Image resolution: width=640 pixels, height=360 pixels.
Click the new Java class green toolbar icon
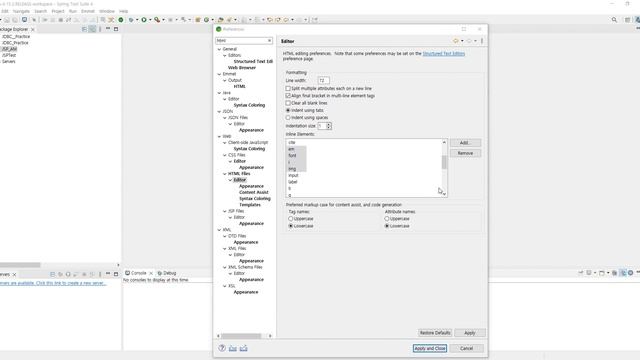click(207, 20)
